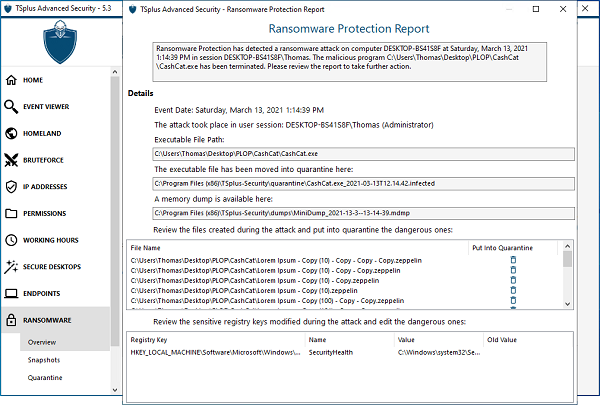600x405 pixels.
Task: Click the Executable File Path field
Action: tap(364, 154)
